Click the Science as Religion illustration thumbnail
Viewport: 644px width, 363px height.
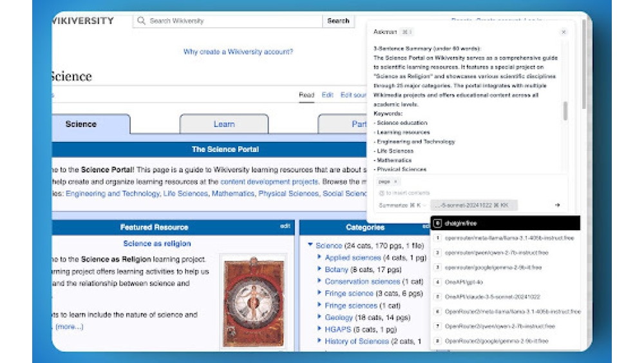point(253,302)
